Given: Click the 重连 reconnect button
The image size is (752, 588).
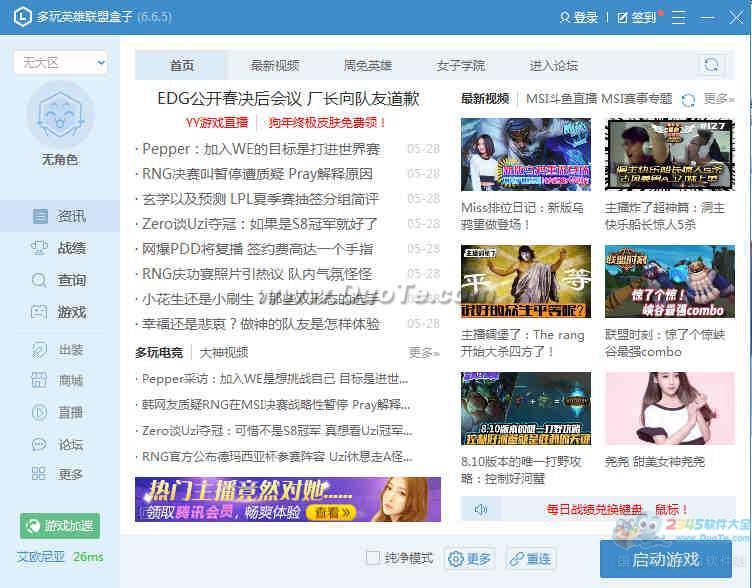Looking at the screenshot, I should (x=530, y=559).
